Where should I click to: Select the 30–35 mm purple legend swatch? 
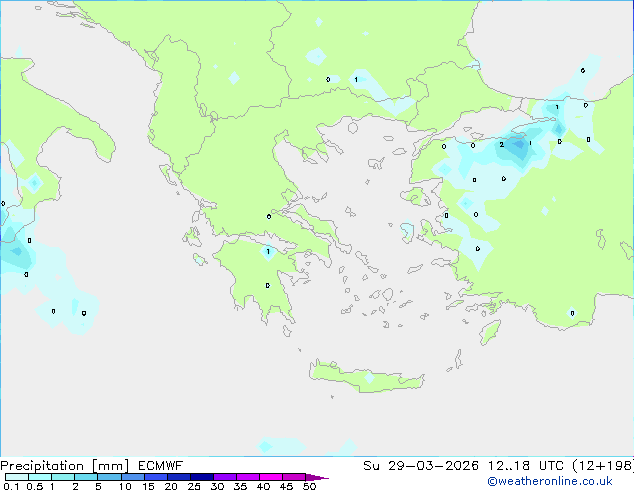click(x=225, y=477)
